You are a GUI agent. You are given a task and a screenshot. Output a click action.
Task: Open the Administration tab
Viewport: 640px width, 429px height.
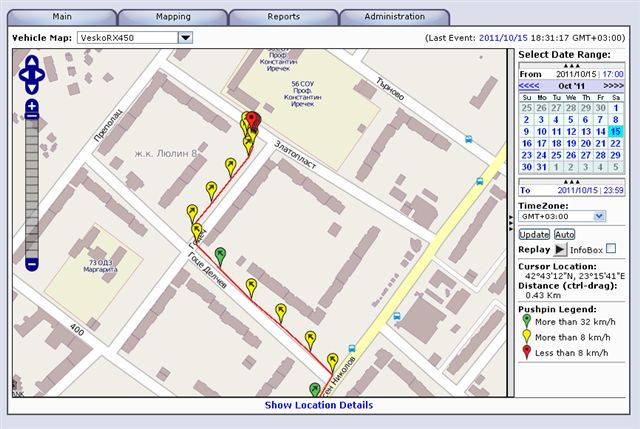394,17
